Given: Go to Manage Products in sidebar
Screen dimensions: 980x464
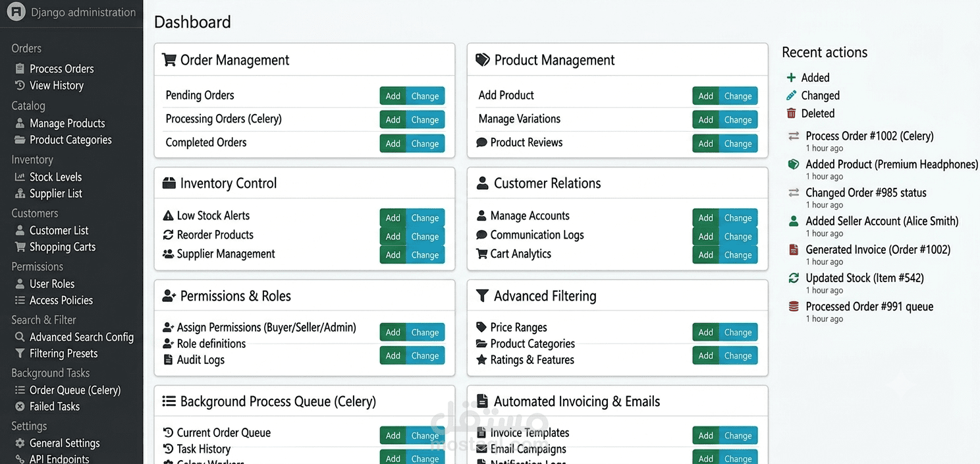Looking at the screenshot, I should click(67, 123).
